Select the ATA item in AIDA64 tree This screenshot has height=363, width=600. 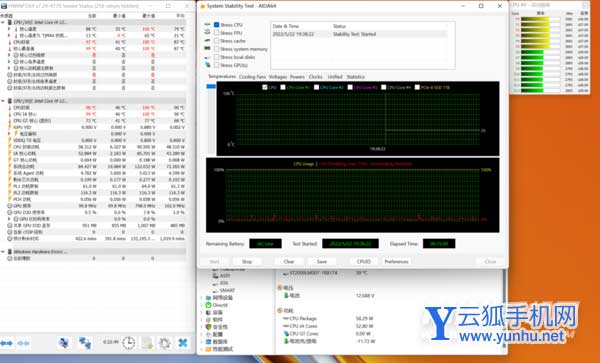point(224,283)
